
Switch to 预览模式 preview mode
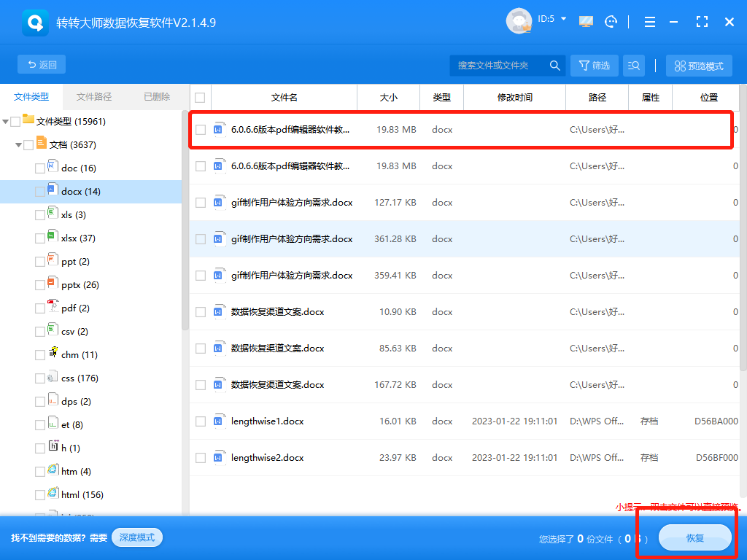698,65
